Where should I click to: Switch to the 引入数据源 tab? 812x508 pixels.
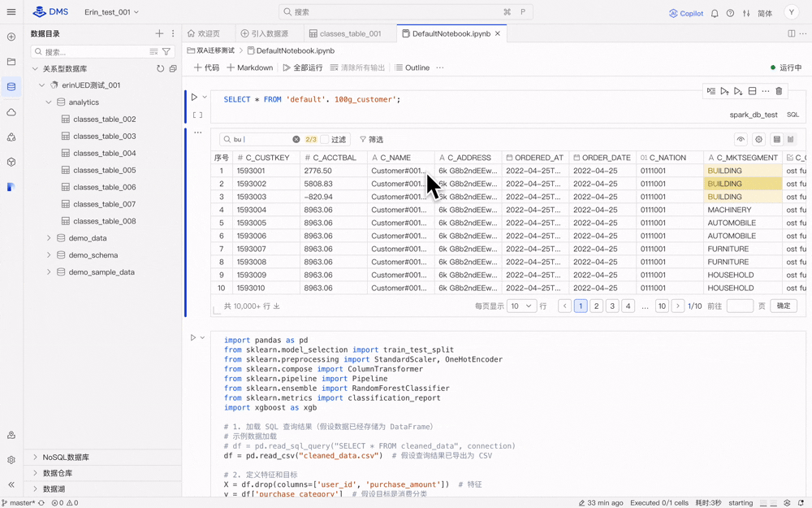265,33
